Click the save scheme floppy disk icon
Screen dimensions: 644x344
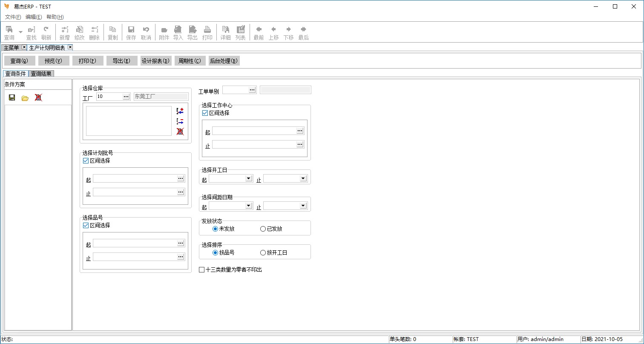12,97
